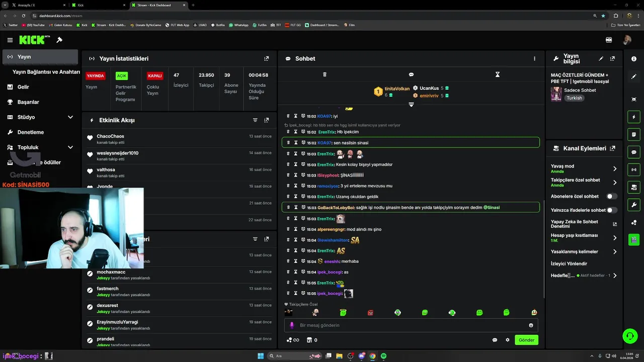The image size is (644, 362).
Task: Delete KOA97's 'sen nasilsin sinasi' message
Action: [x=288, y=142]
